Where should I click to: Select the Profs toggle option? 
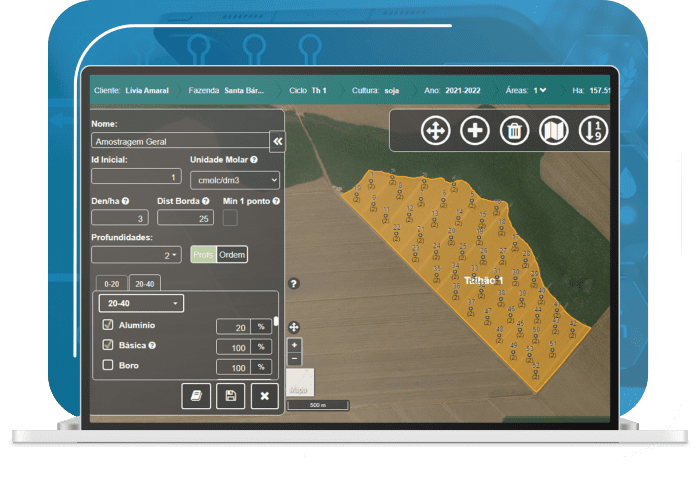[x=203, y=255]
